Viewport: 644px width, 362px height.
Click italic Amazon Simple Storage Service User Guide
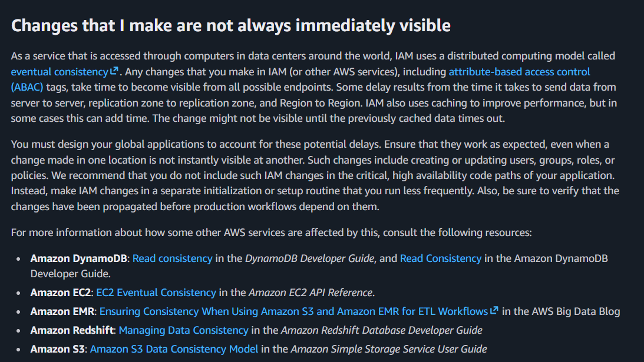pos(388,349)
